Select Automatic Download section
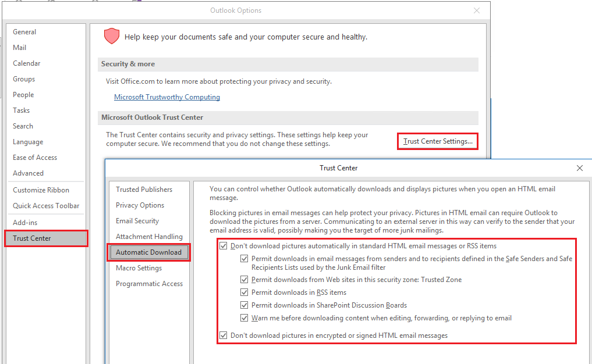The width and height of the screenshot is (592, 364). pyautogui.click(x=149, y=252)
